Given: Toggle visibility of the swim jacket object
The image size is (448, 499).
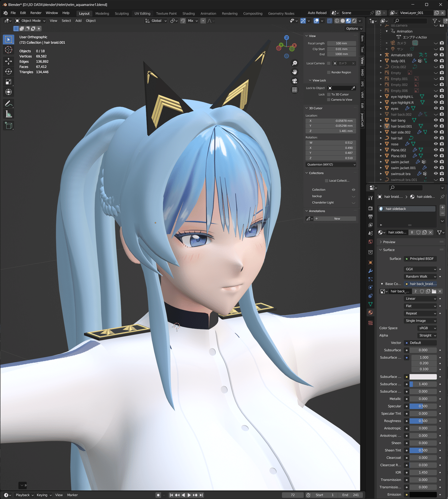Looking at the screenshot, I should coord(435,162).
